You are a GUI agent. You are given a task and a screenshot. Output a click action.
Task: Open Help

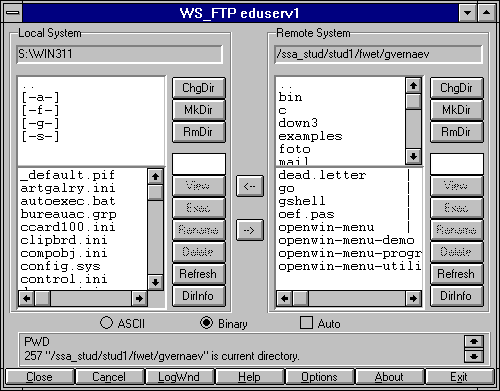tap(250, 377)
